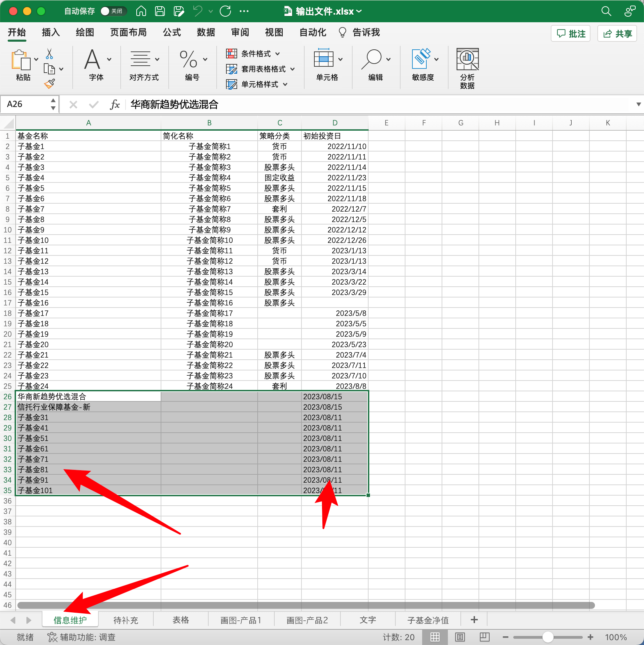Click the formula cancel X icon

coord(73,104)
